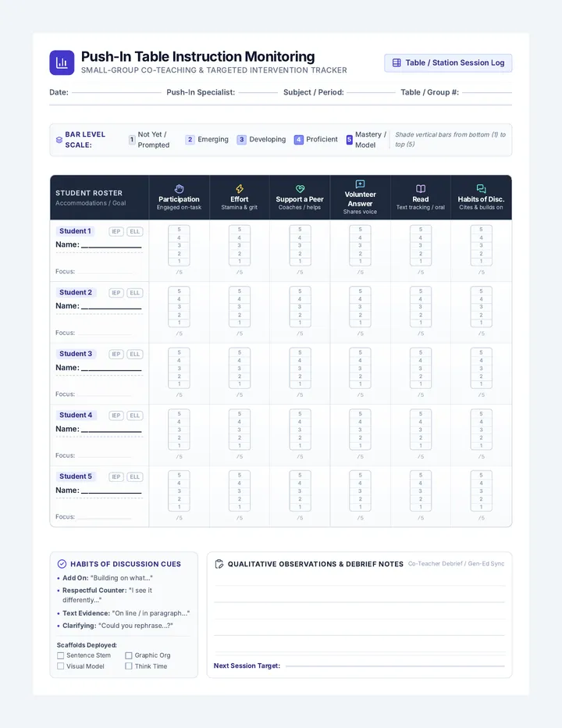
Task: Toggle the IEP tag for Student 5
Action: [x=116, y=476]
